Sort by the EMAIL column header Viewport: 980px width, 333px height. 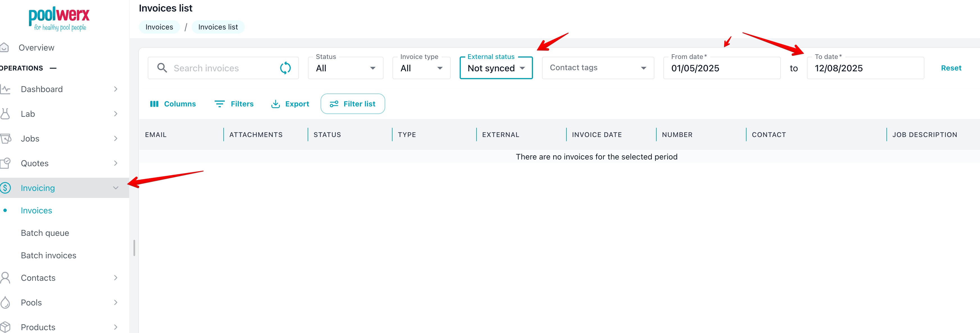click(x=156, y=134)
